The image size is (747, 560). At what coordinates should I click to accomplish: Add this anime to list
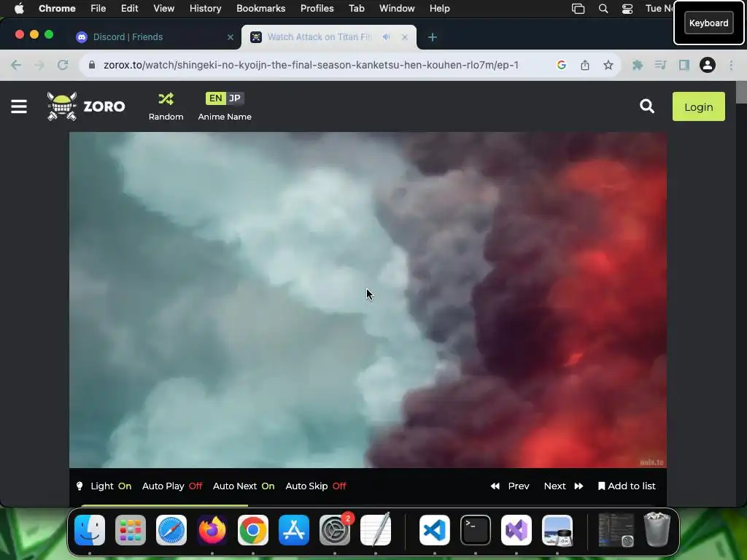(627, 486)
